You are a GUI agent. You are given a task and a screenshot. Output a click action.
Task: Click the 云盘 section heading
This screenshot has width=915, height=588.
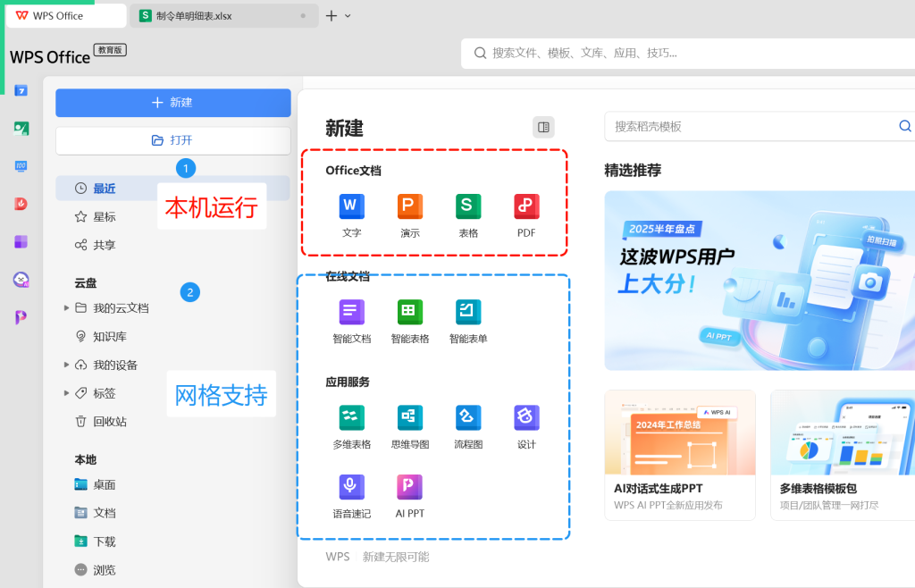point(85,283)
